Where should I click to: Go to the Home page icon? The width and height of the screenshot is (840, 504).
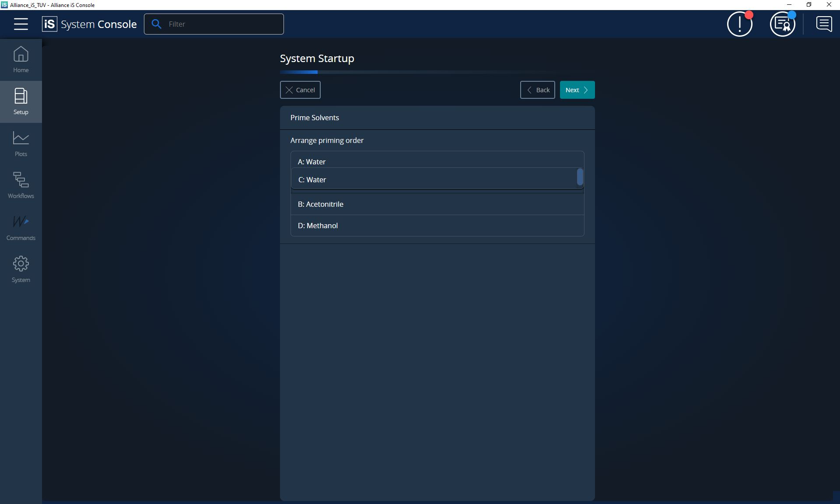[x=21, y=59]
